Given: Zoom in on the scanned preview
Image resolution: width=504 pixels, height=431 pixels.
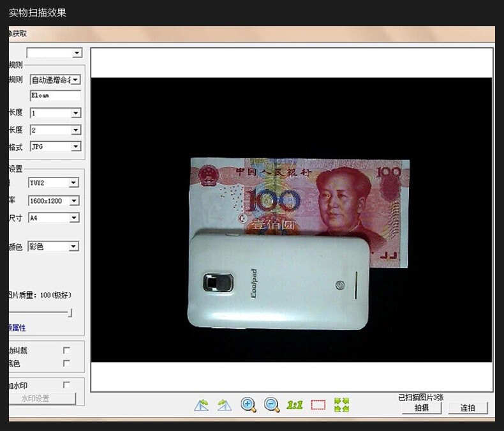Looking at the screenshot, I should [x=248, y=405].
